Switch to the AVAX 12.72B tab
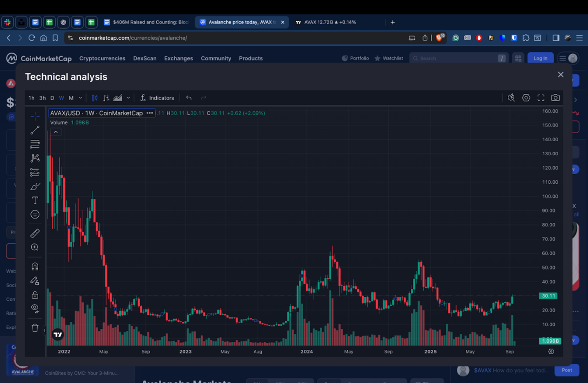588x383 pixels. (330, 22)
